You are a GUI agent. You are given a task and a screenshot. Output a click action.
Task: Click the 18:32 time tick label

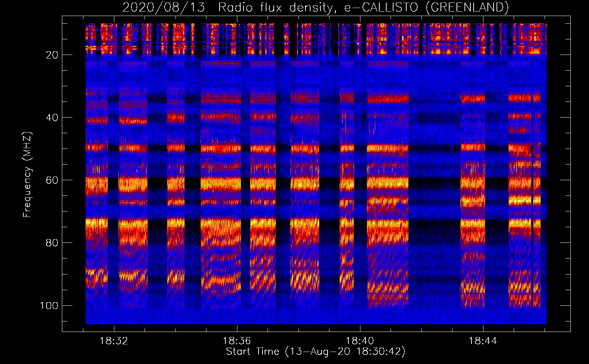114,341
